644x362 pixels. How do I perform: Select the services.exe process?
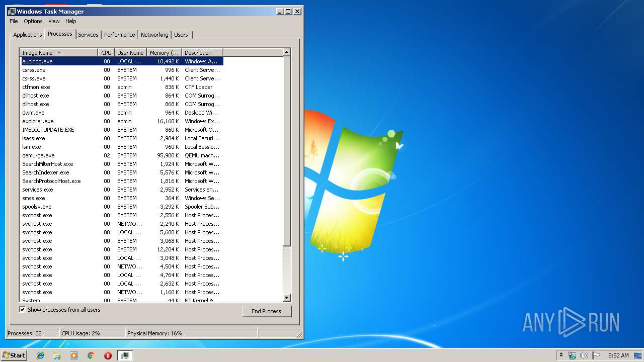coord(121,190)
